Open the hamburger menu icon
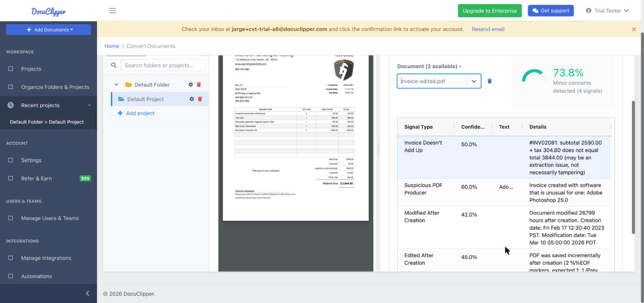The image size is (644, 303). pos(113,11)
